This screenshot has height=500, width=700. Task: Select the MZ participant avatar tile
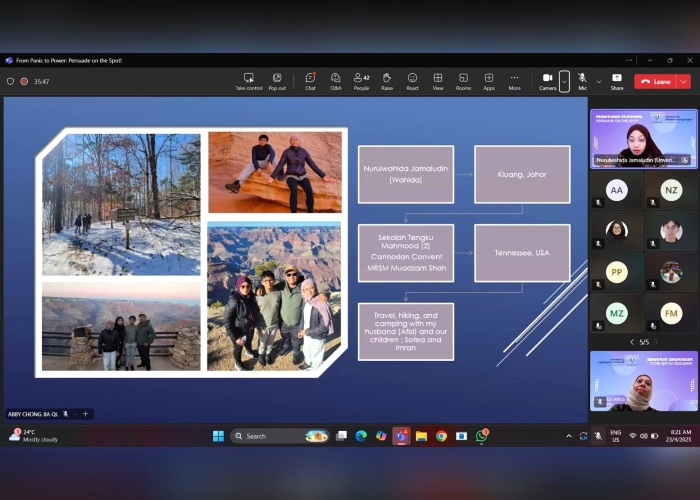(617, 313)
